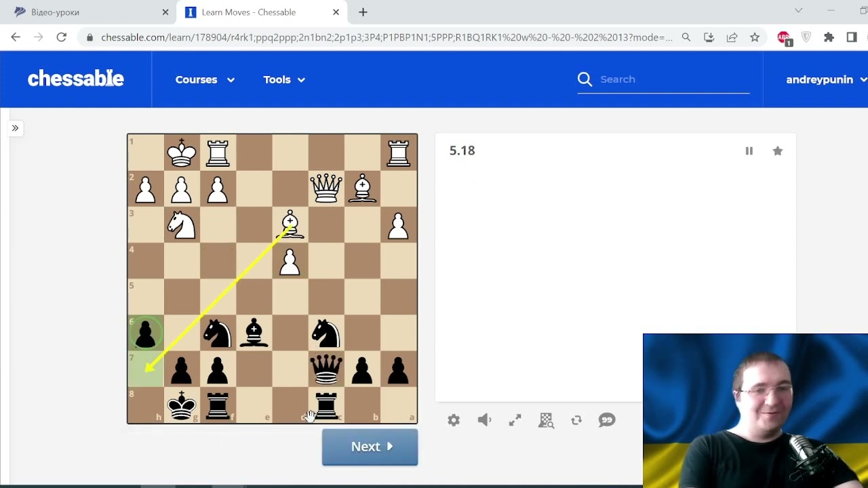Select the white rook on a1

click(x=399, y=152)
